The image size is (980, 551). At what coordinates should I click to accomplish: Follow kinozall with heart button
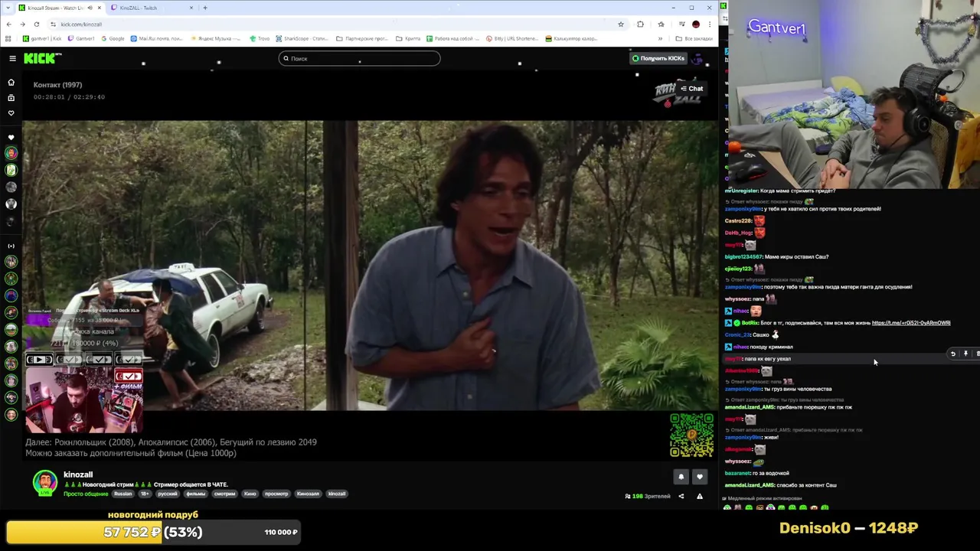click(699, 477)
